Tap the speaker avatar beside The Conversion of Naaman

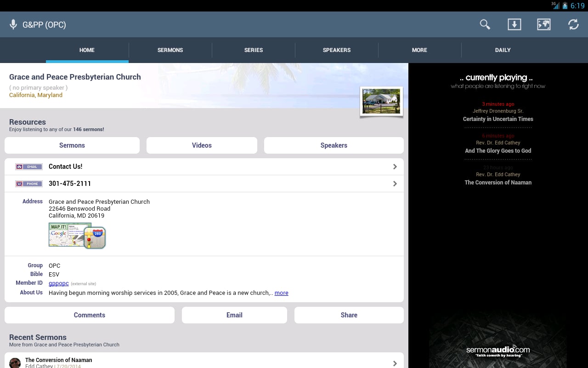point(15,363)
